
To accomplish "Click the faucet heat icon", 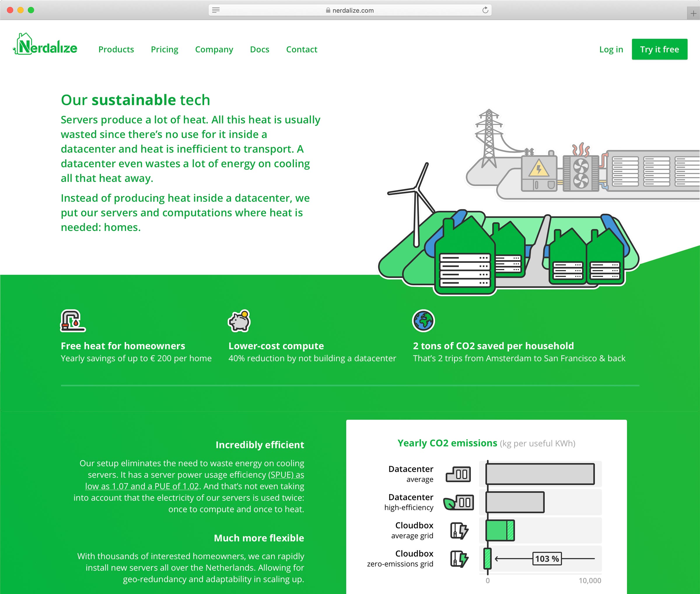I will click(x=72, y=321).
